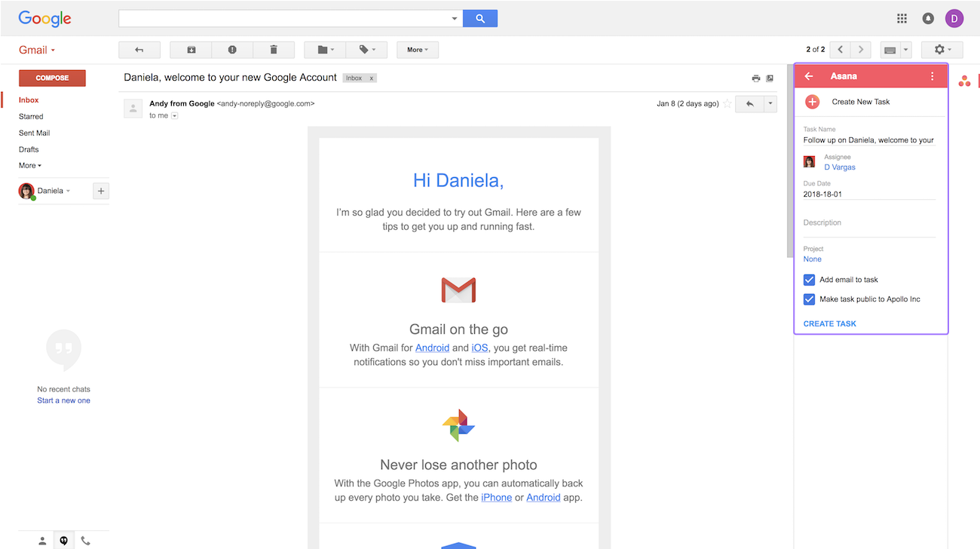Open the More actions dropdown in toolbar
This screenshot has width=980, height=549.
tap(418, 50)
